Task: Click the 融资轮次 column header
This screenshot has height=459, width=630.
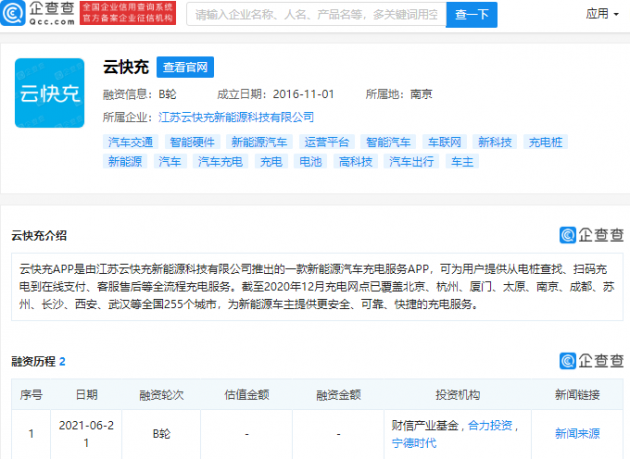Action: coord(162,395)
